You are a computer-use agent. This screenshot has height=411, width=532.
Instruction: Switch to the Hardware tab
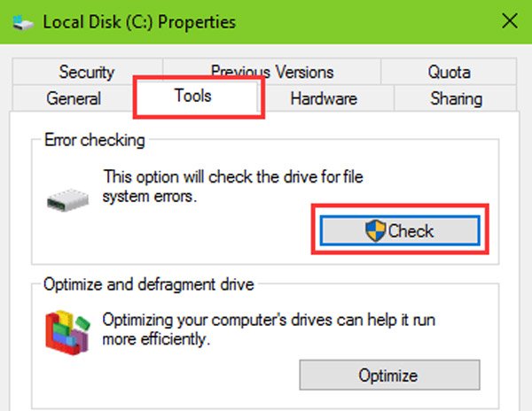[x=323, y=98]
